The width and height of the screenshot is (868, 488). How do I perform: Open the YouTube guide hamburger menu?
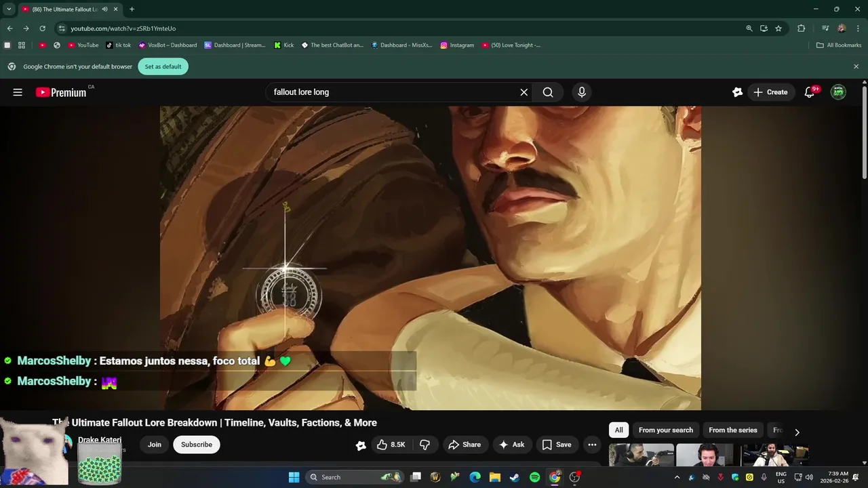point(18,92)
